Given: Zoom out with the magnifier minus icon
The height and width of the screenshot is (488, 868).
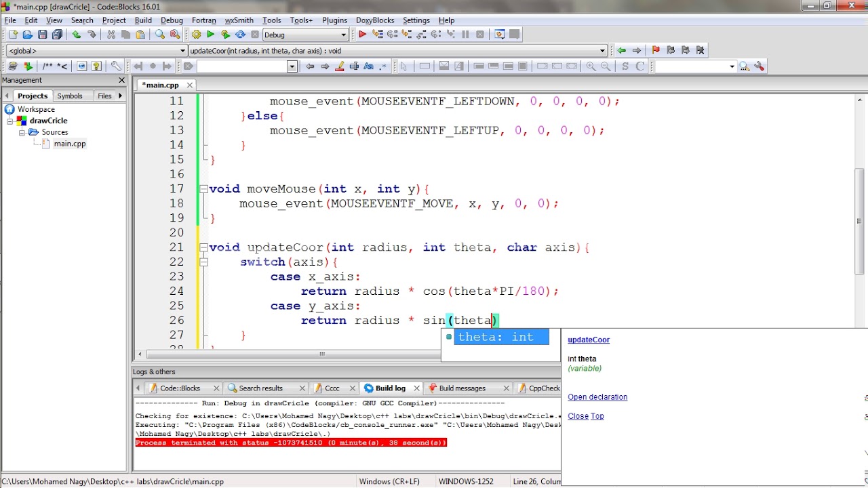Looking at the screenshot, I should pos(606,66).
